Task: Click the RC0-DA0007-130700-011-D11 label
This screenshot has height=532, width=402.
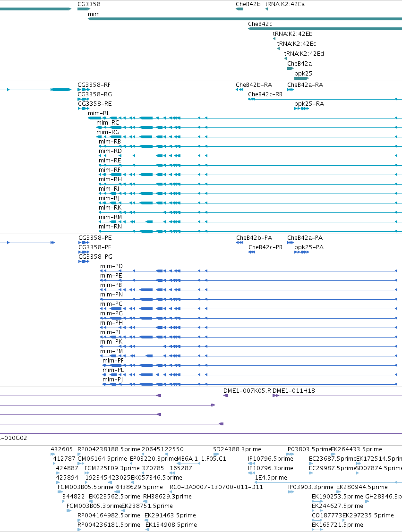Action: coord(216,487)
